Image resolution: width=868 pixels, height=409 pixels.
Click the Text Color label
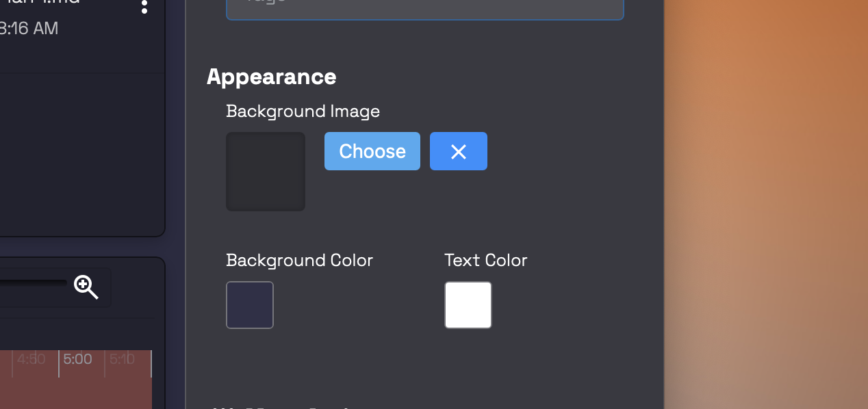[x=486, y=261]
